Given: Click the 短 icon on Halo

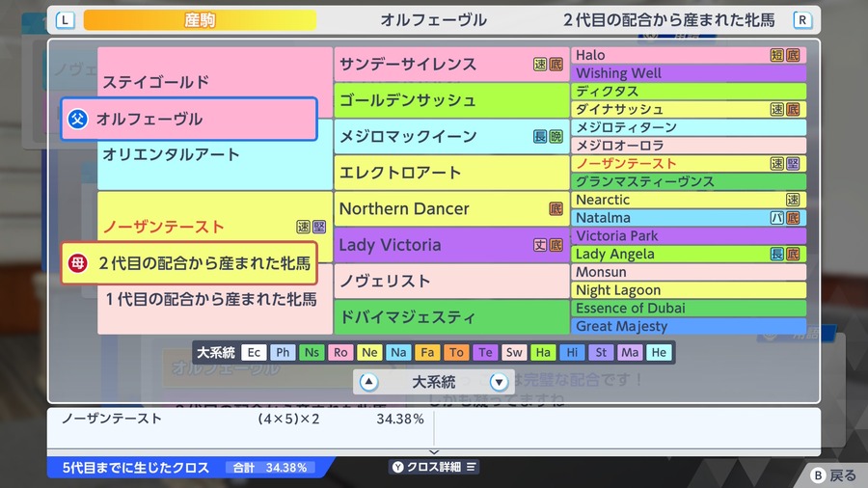Looking at the screenshot, I should coord(777,55).
